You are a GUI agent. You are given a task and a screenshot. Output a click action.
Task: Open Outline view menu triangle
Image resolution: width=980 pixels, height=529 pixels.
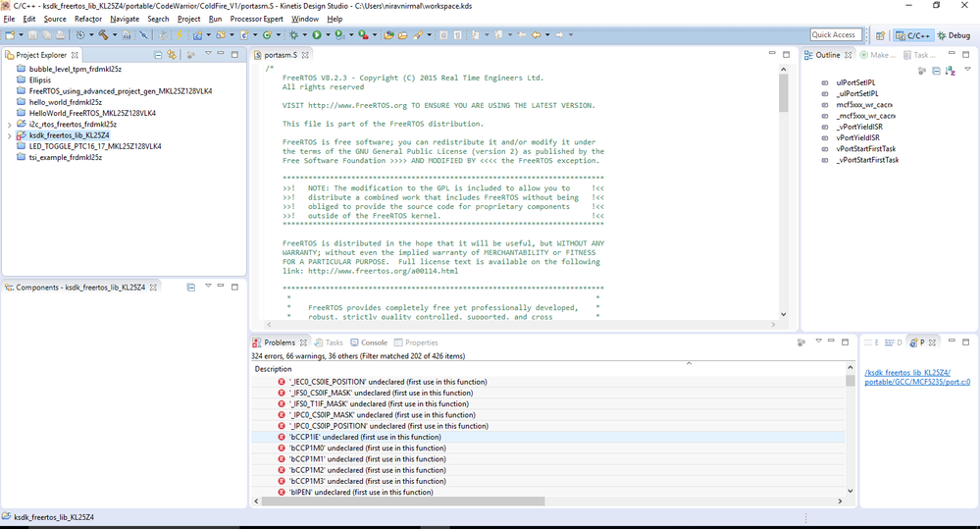coord(967,70)
